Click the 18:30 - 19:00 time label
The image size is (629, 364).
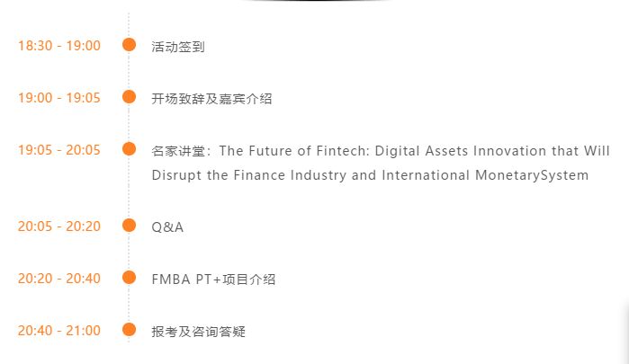(59, 46)
